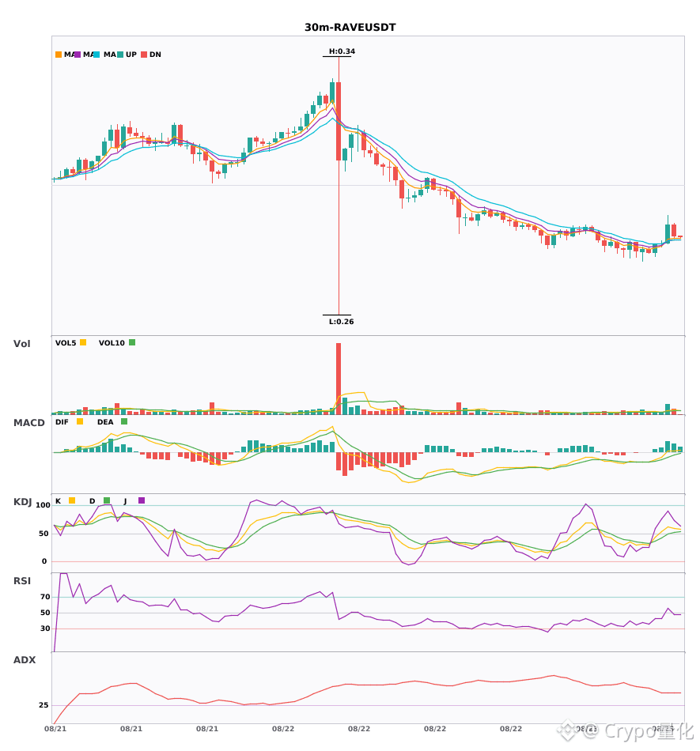Image resolution: width=700 pixels, height=751 pixels.
Task: Select the 30m-RAVEUSDT chart title
Action: click(x=350, y=28)
